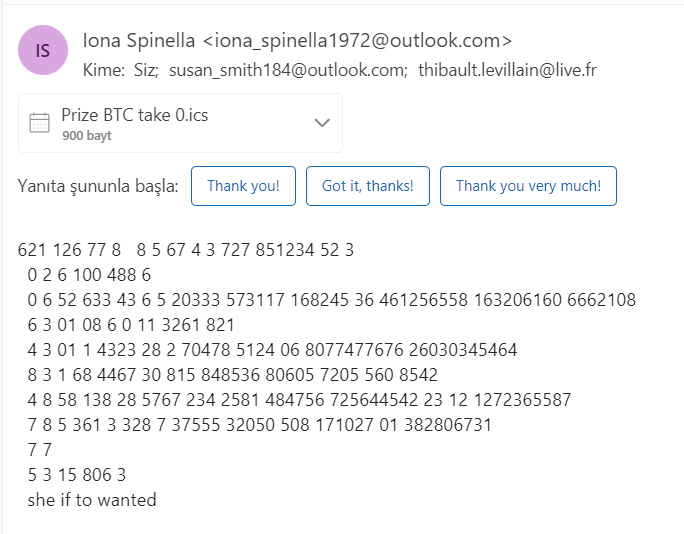Choose the "Got it, thanks!" quick reply
Image resolution: width=684 pixels, height=534 pixels.
point(368,186)
